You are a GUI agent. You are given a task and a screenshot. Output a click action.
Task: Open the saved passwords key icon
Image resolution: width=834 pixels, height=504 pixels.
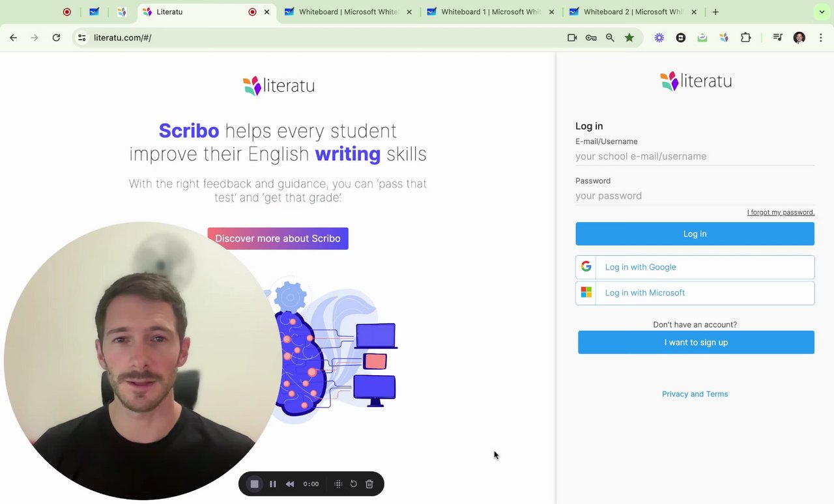591,38
